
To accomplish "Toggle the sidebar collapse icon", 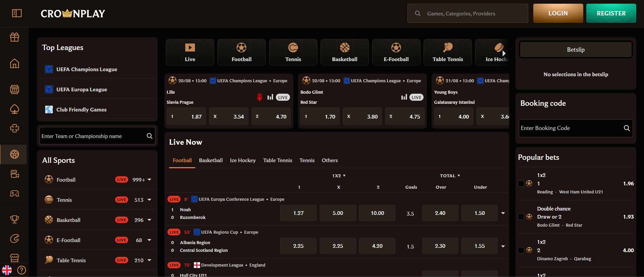I will (x=17, y=13).
